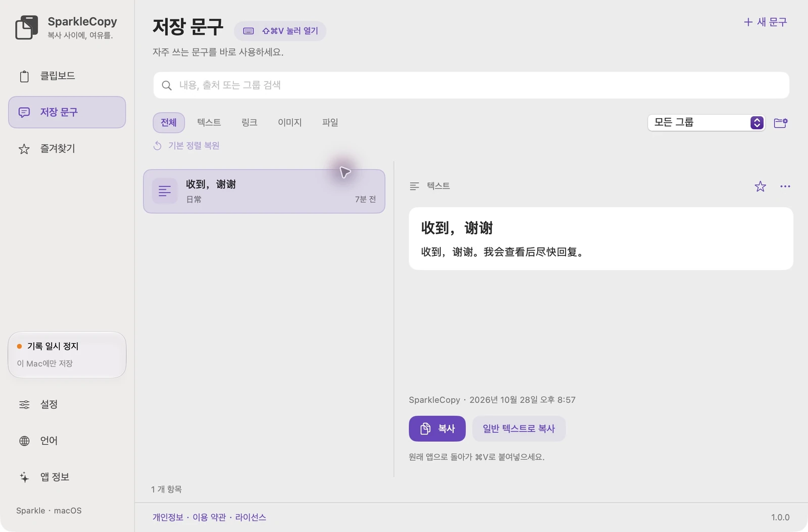Click the 1 개 항목 item count
Viewport: 808px width, 532px height.
(167, 489)
